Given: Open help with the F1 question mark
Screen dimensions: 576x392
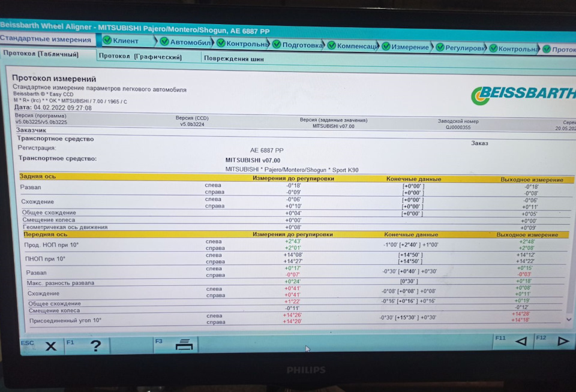Looking at the screenshot, I should [88, 346].
